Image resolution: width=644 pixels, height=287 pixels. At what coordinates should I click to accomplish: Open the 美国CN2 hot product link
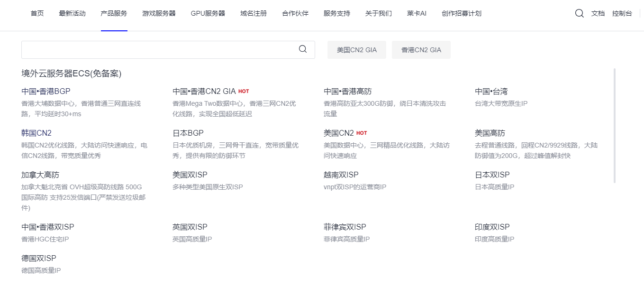pos(339,133)
